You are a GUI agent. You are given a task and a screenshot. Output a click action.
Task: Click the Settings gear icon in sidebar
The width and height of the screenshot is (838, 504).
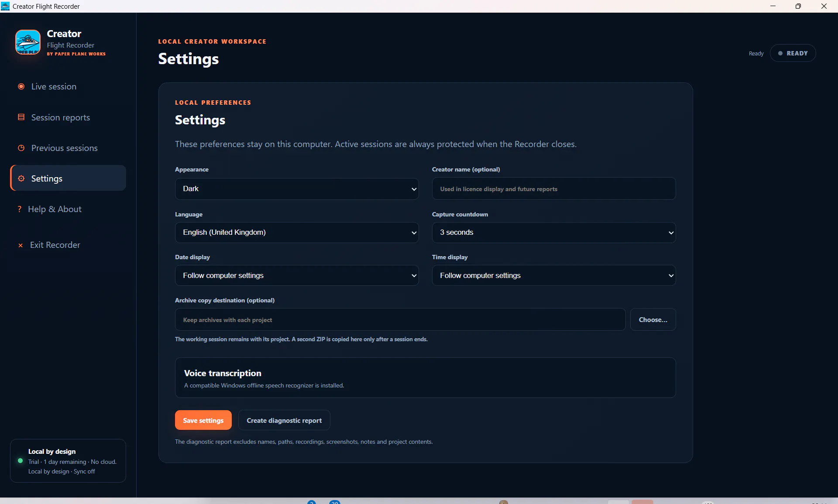pyautogui.click(x=21, y=178)
